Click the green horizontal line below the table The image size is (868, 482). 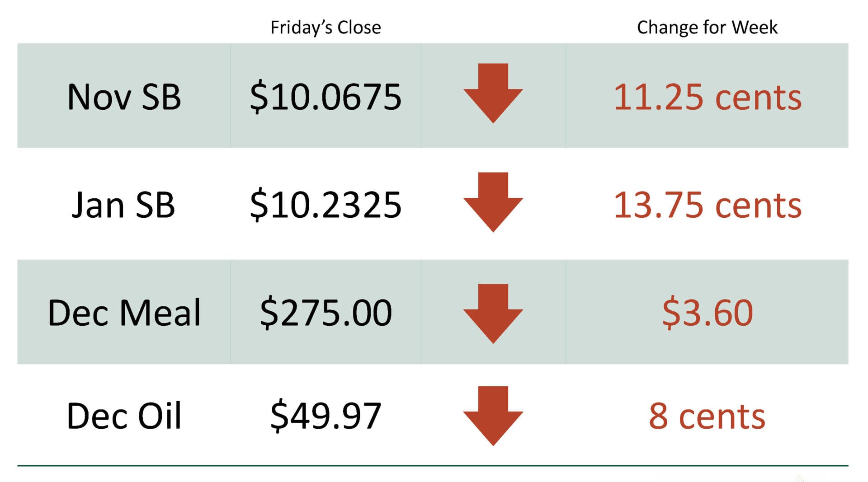coord(433,465)
